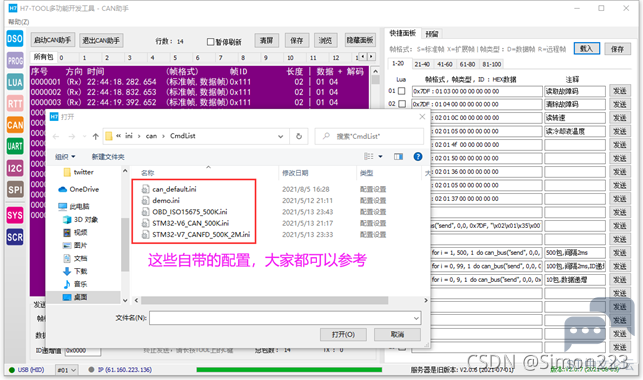643x380 pixels.
Task: Open the SYS settings module
Action: 15,215
